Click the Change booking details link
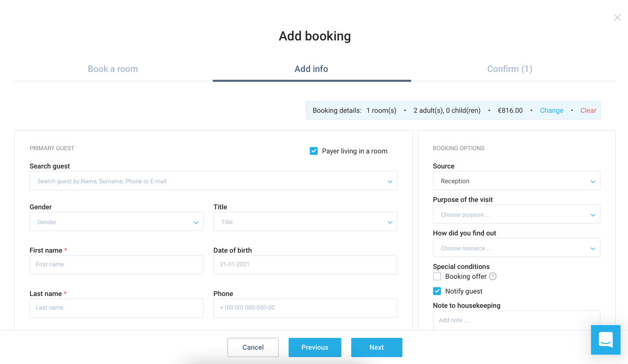The width and height of the screenshot is (628, 364). pos(552,110)
